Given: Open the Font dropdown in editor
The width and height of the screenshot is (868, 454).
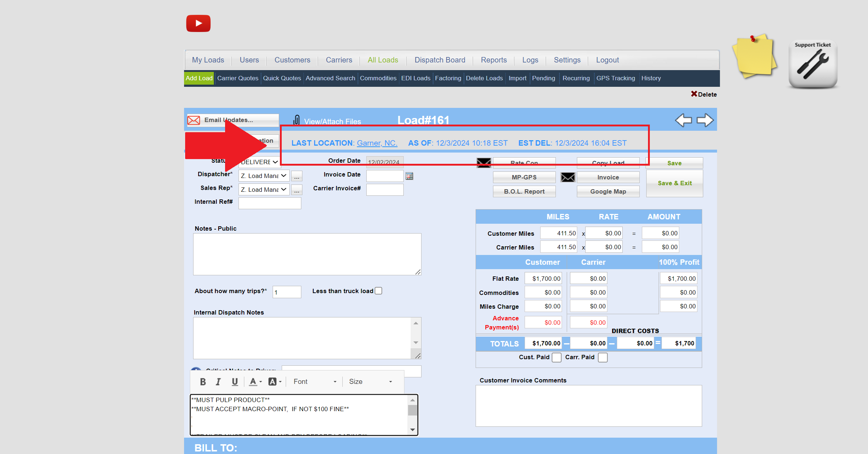Looking at the screenshot, I should 314,382.
